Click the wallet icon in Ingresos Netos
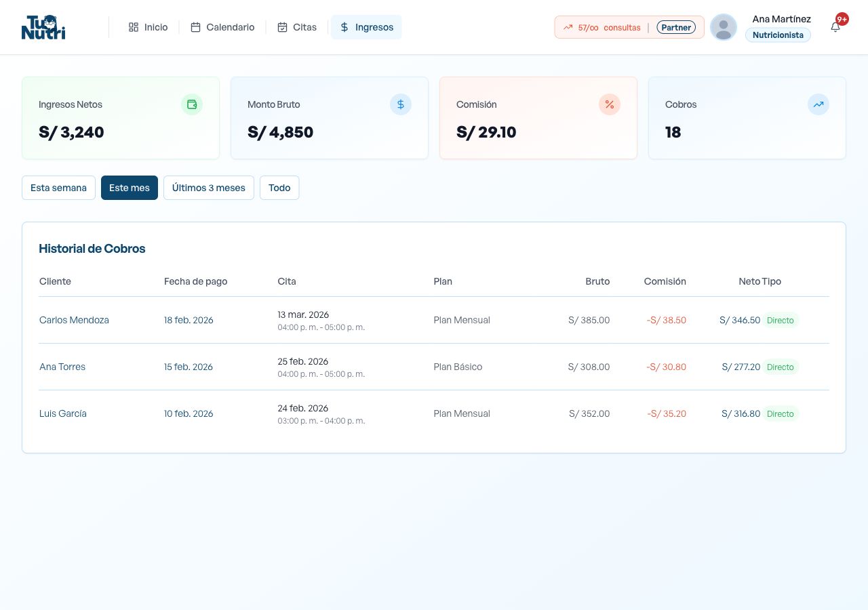The height and width of the screenshot is (610, 868). [192, 104]
